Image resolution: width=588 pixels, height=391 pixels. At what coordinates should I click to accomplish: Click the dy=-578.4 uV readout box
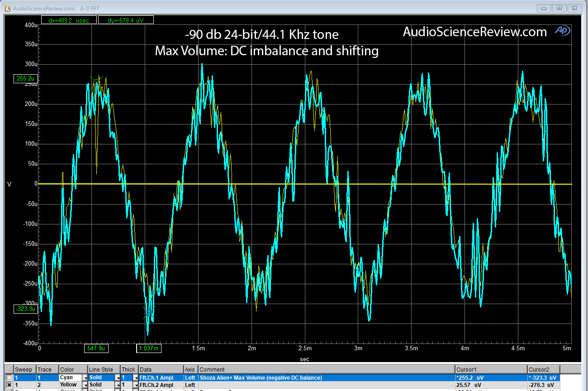point(125,20)
